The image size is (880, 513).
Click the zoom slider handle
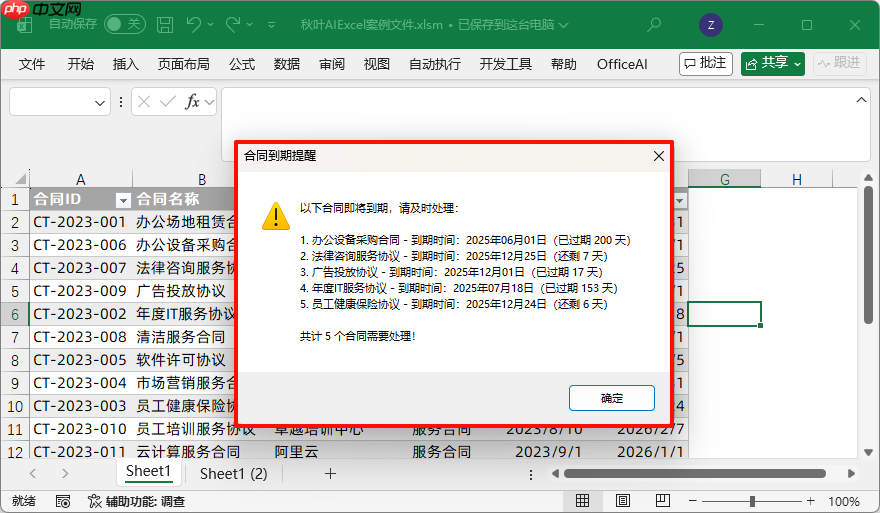(x=752, y=501)
